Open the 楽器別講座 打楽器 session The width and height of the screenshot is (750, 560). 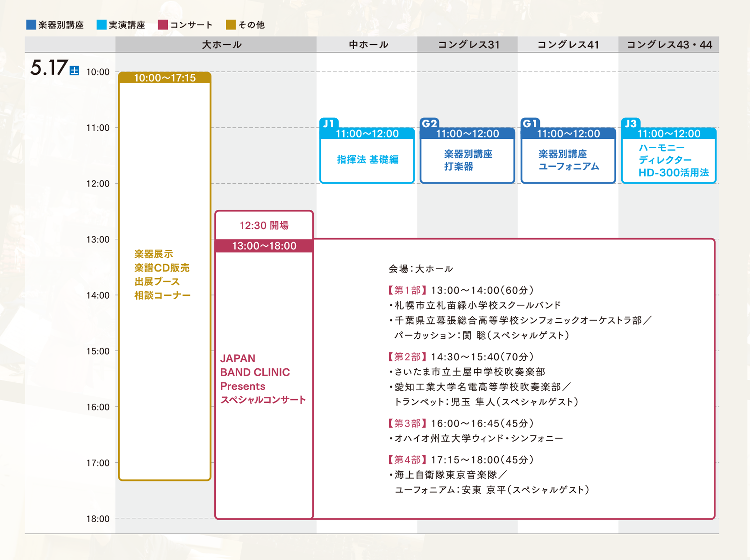point(468,160)
